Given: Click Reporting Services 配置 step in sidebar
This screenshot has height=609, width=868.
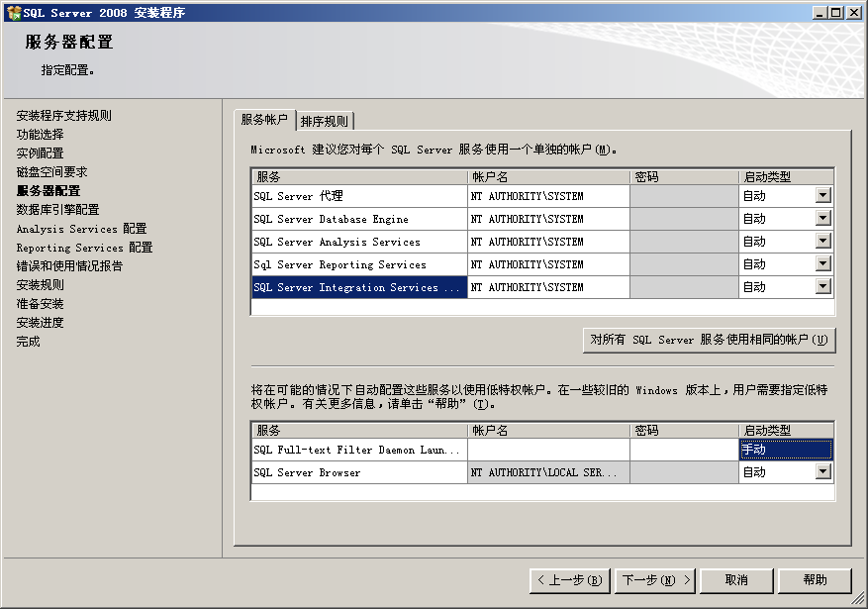Looking at the screenshot, I should (x=84, y=248).
